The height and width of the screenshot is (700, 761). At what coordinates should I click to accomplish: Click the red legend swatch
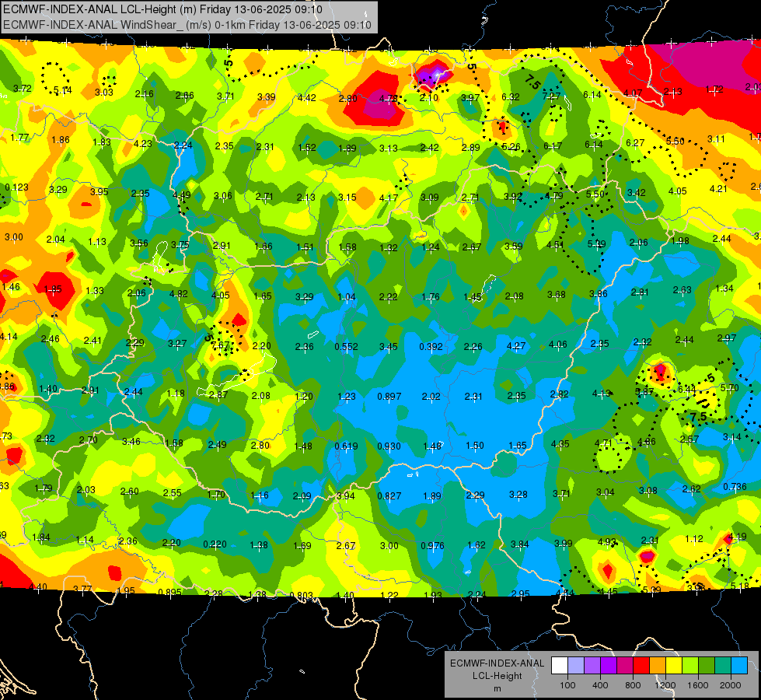click(x=641, y=666)
